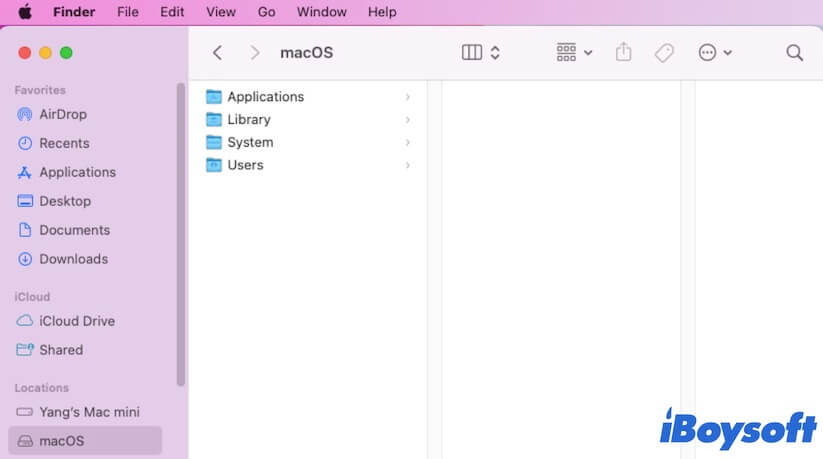
Task: Click the Shared folder icon
Action: point(25,349)
